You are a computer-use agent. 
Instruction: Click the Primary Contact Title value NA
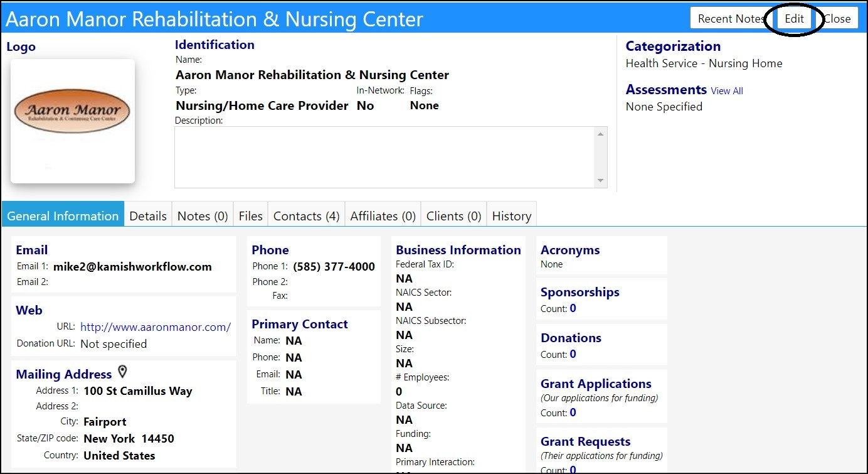tap(294, 392)
